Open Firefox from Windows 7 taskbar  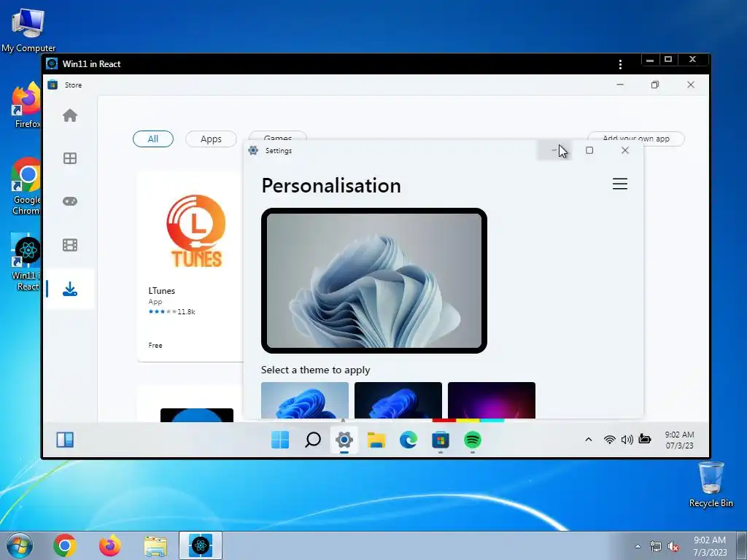pos(110,545)
